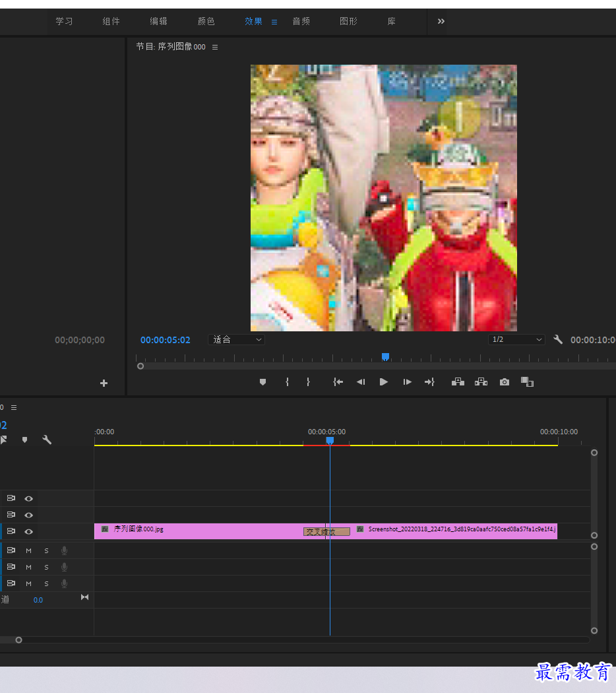Switch to the 学习 workspace
The width and height of the screenshot is (616, 693).
tap(64, 21)
